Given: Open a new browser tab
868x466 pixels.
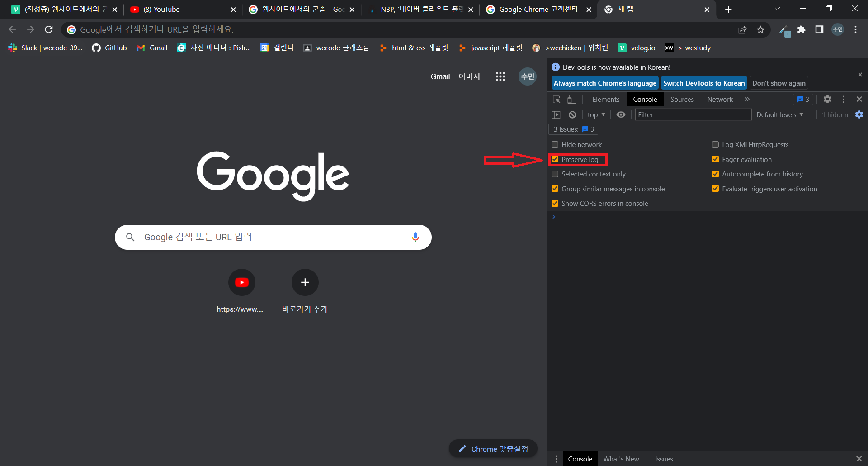Looking at the screenshot, I should 728,10.
